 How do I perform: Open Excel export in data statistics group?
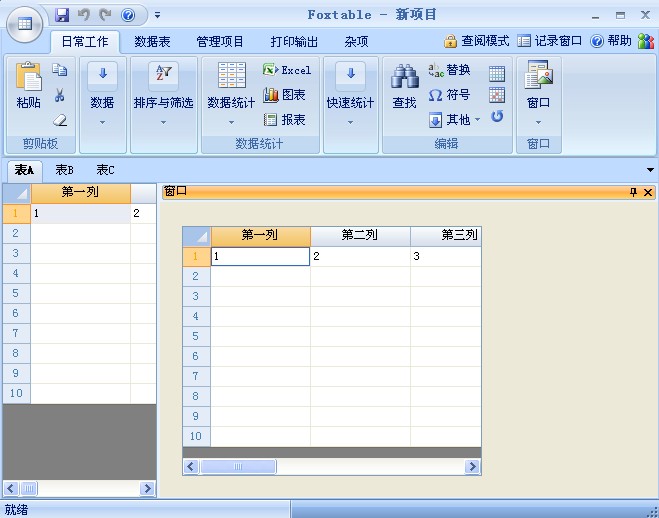287,70
